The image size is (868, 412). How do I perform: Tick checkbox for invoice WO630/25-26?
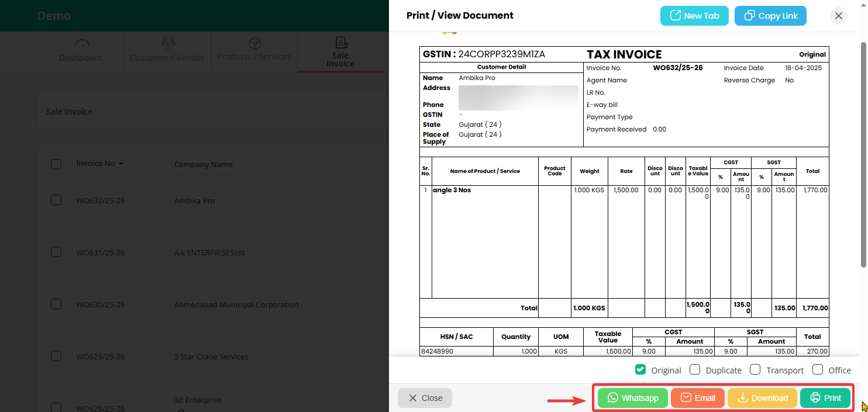[56, 304]
